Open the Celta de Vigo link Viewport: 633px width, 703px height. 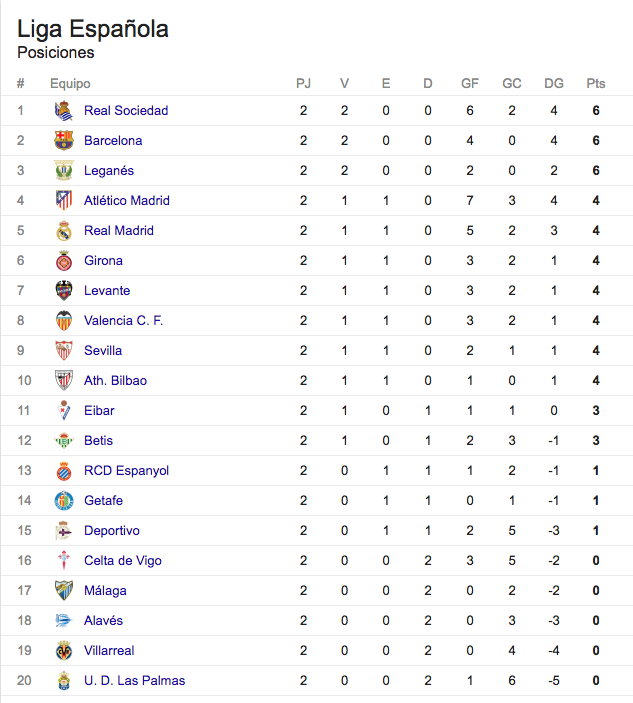pyautogui.click(x=123, y=561)
